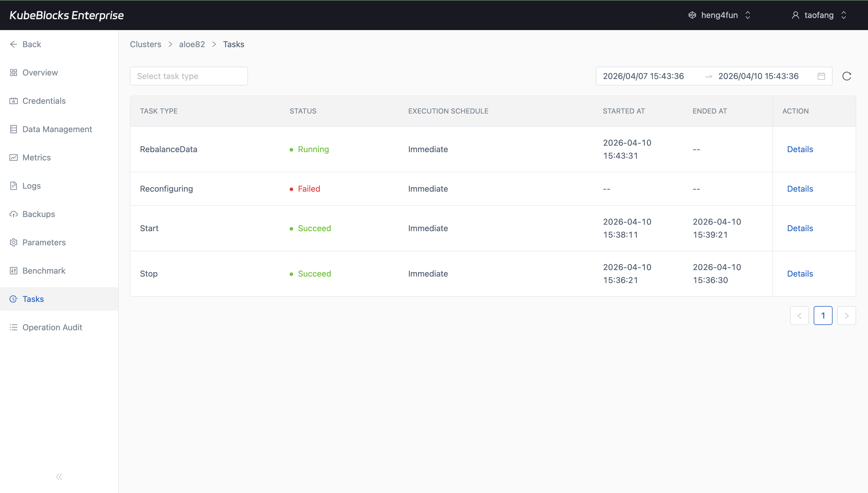Open Data Management
868x493 pixels.
coord(57,129)
